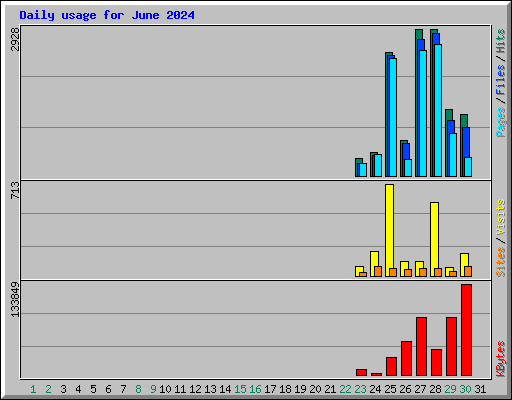
Task: Click day 10 on the x-axis
Action: [165, 389]
